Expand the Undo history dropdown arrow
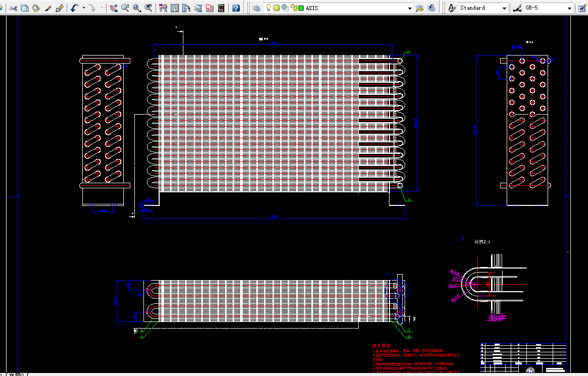The image size is (588, 376). tap(84, 8)
